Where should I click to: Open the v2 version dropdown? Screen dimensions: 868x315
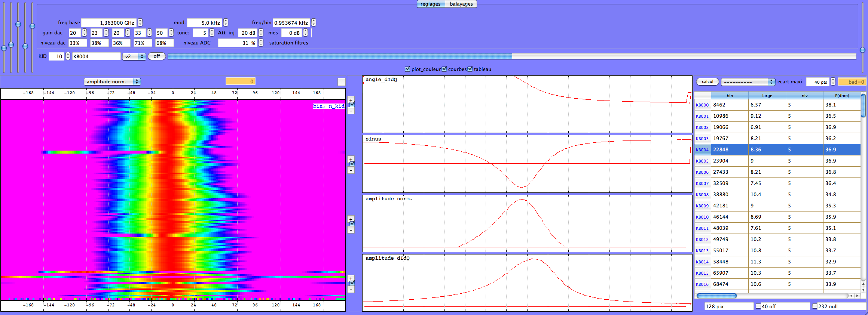coord(134,56)
